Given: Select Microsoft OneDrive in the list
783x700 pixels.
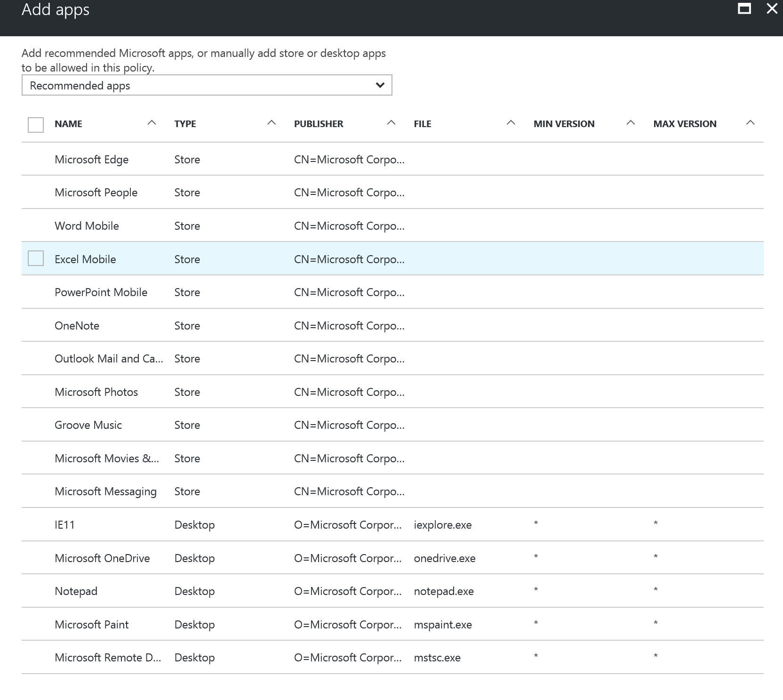Looking at the screenshot, I should click(x=102, y=558).
